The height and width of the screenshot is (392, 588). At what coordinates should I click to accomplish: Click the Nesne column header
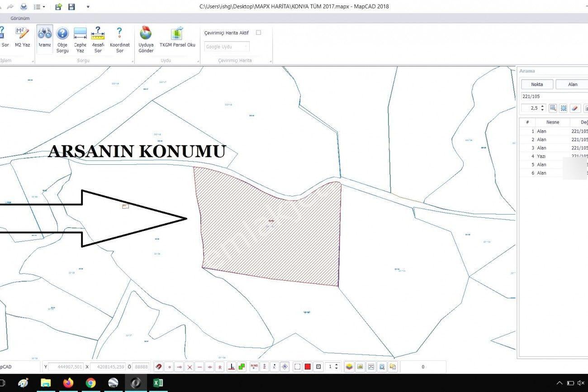(x=552, y=122)
